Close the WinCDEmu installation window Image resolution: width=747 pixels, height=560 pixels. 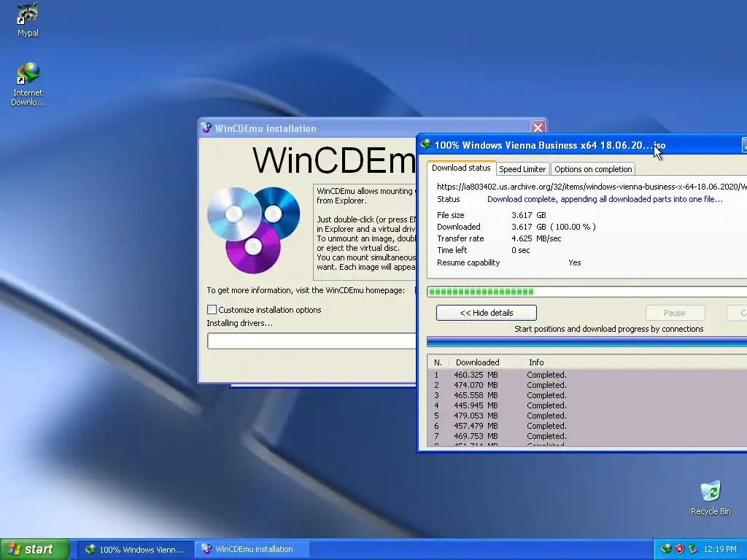coord(538,128)
